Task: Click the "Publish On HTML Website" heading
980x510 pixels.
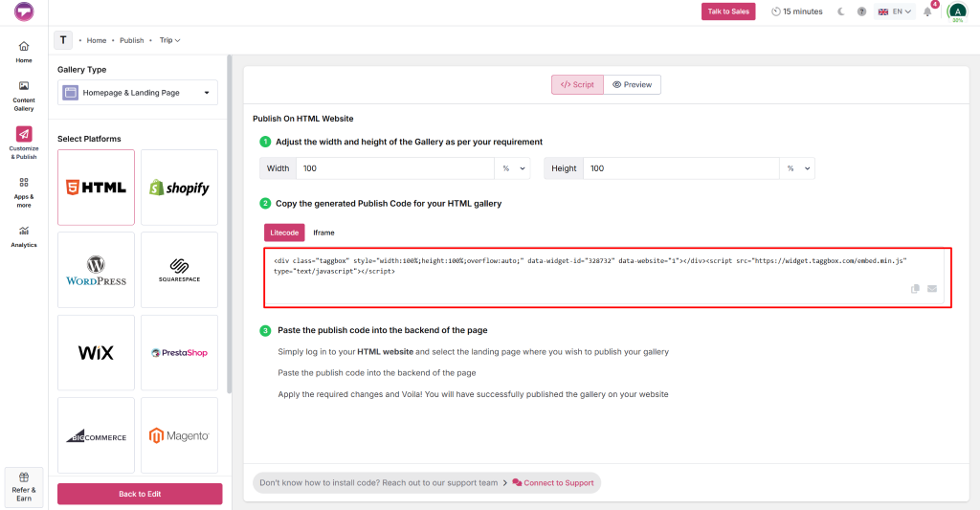Action: pyautogui.click(x=303, y=118)
